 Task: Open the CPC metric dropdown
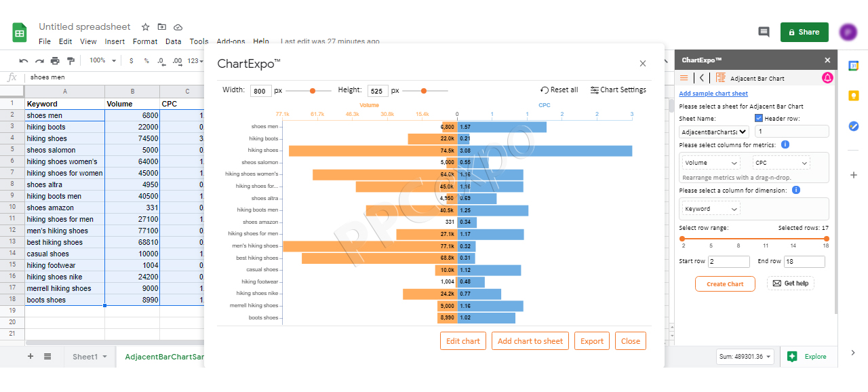(781, 163)
